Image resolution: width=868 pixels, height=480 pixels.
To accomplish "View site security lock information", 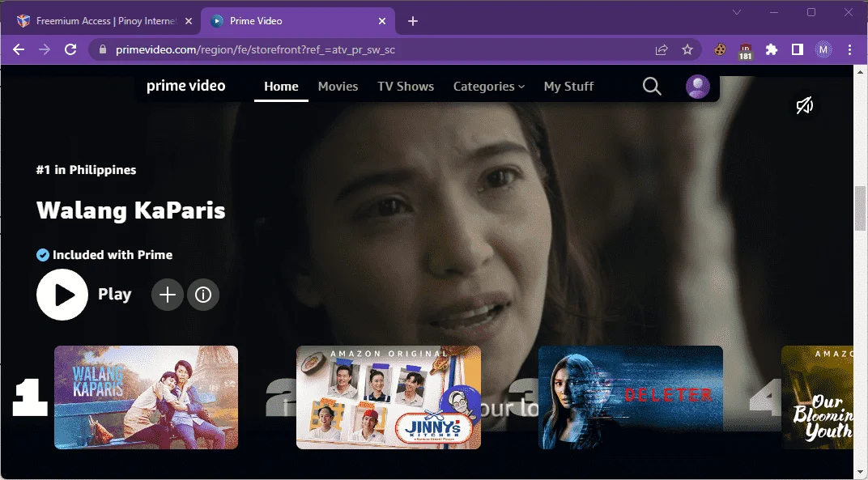I will pos(102,50).
